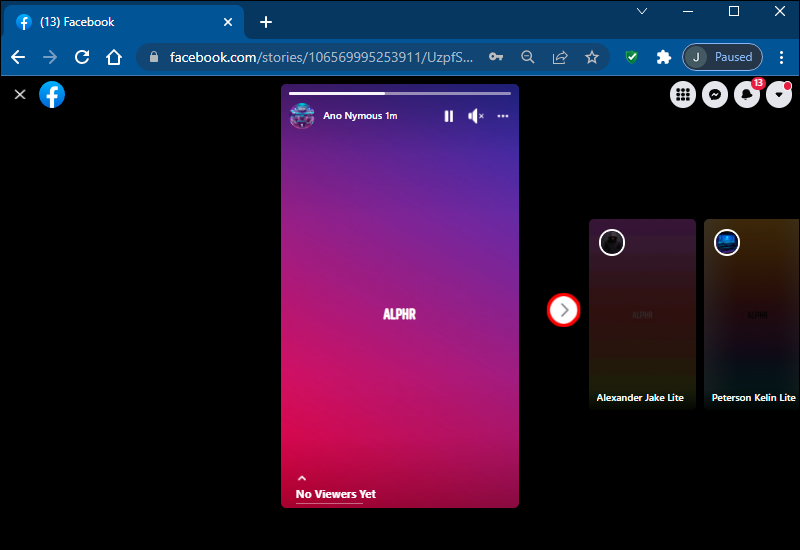The height and width of the screenshot is (550, 800).
Task: Close the story viewer with X
Action: [20, 94]
